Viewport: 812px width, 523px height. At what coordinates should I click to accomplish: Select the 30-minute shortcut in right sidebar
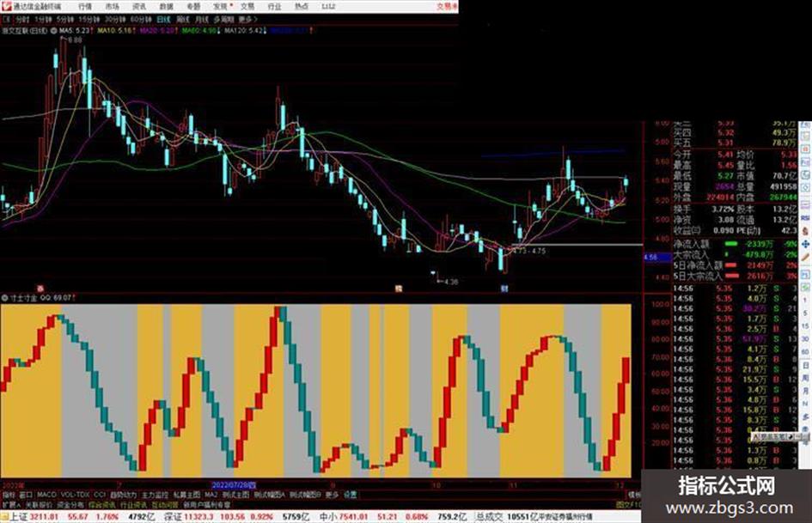point(805,339)
